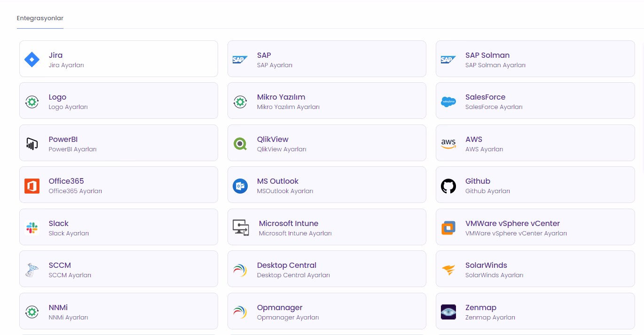Click 'AWS Ayarları' text
This screenshot has width=644, height=335.
(484, 149)
